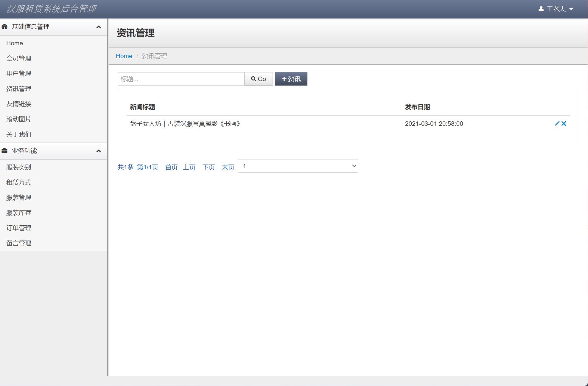588x386 pixels.
Task: Click the delete X icon in news row
Action: [564, 123]
